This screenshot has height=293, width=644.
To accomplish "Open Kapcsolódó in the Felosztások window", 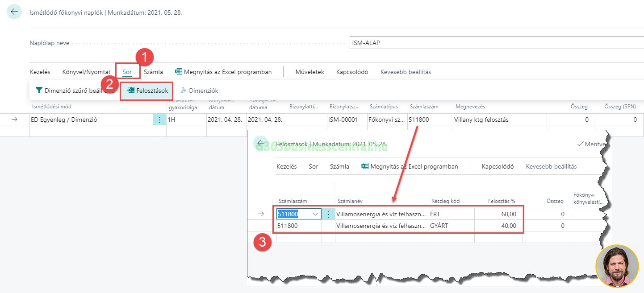I will coord(498,166).
